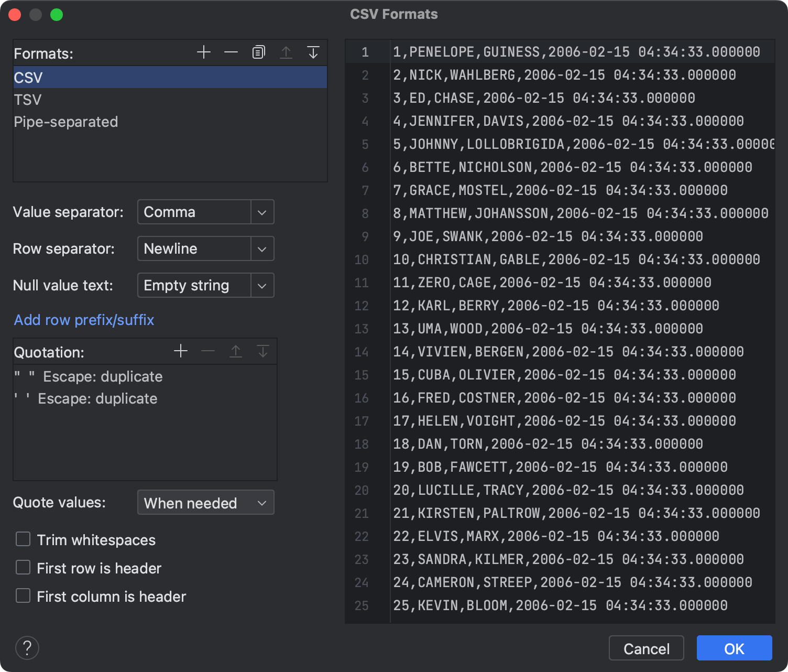
Task: Open the Null value text dropdown
Action: tap(261, 285)
